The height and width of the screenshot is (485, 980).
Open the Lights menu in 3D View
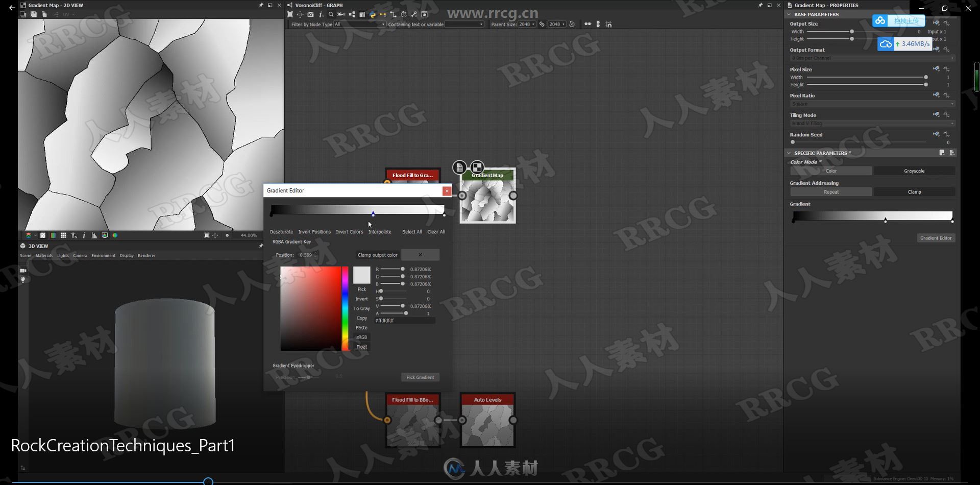pos(63,256)
